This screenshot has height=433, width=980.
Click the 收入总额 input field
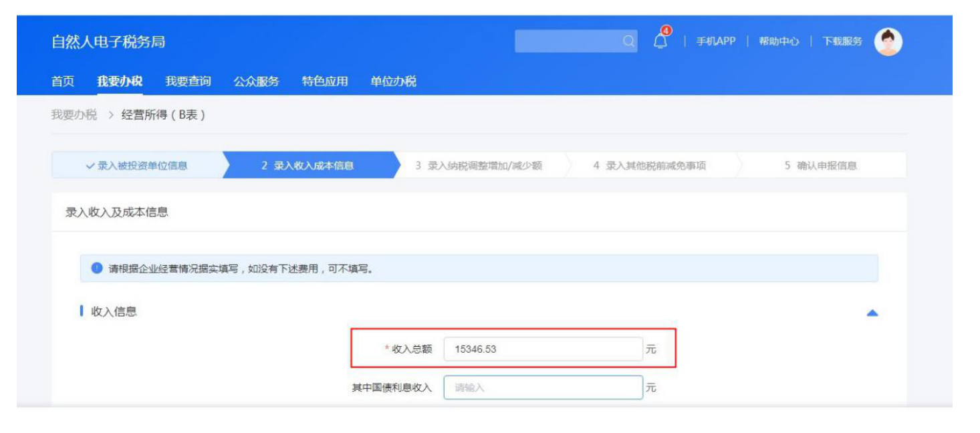pyautogui.click(x=543, y=349)
